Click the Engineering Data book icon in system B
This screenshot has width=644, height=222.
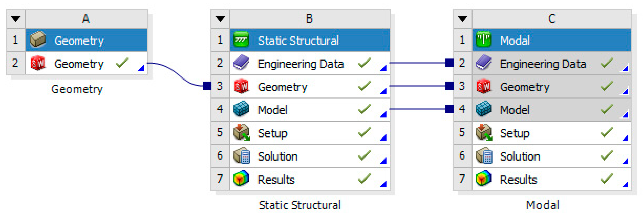[x=241, y=63]
